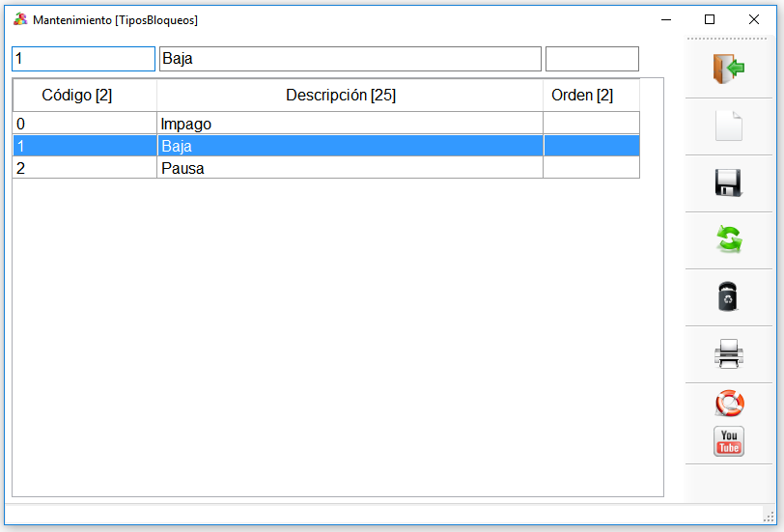784x532 pixels.
Task: Click code cell 1 in highlighted row
Action: click(85, 146)
